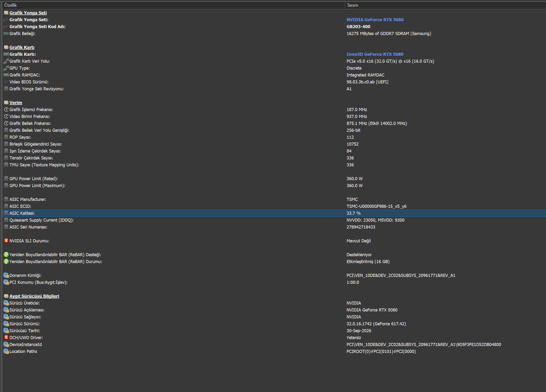546x392 pixels.
Task: Select the Birleşik Gölgelendirici Sayısı row
Action: tap(274, 144)
